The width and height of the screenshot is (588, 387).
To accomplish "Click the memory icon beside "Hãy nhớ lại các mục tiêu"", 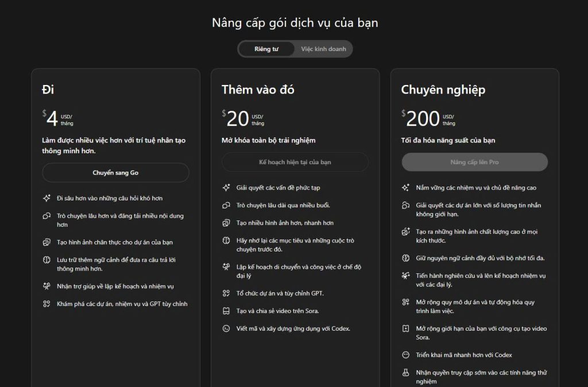I will [226, 241].
